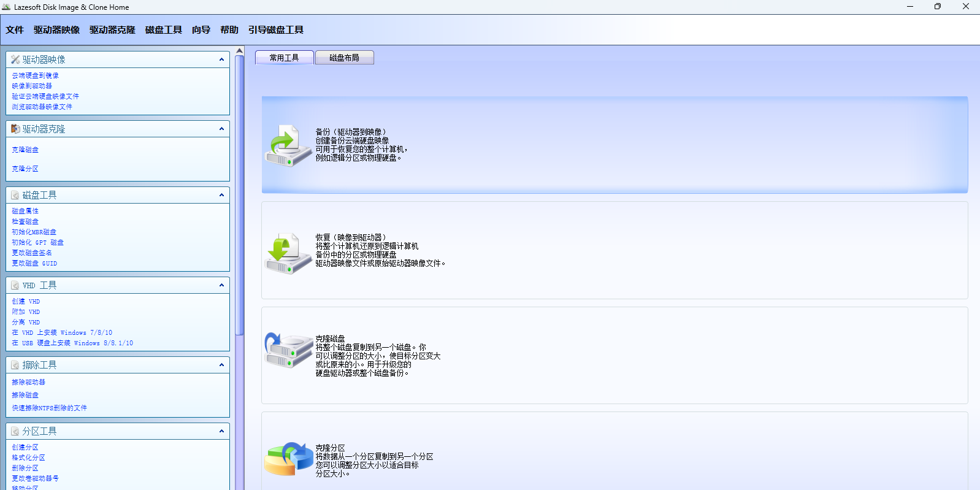Open the 磁盘工具 menu in menu bar

tap(164, 29)
